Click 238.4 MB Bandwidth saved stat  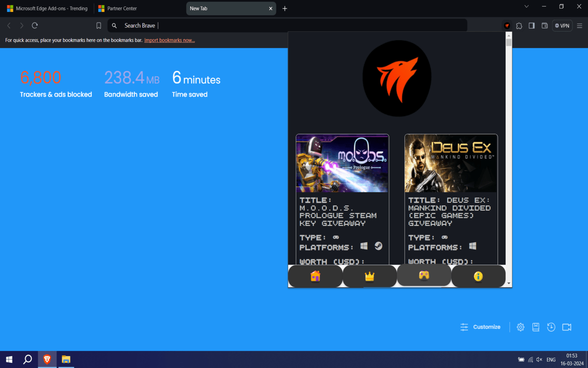131,84
